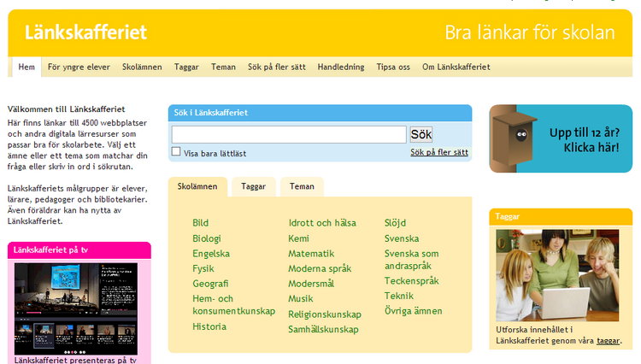Open the Bild subject link
This screenshot has width=641, height=364.
click(x=200, y=223)
